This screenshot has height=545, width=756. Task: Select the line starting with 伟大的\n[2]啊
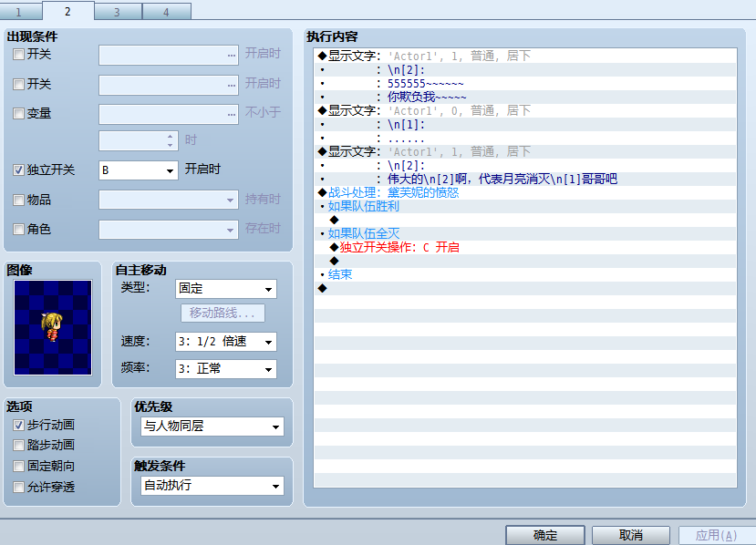525,180
